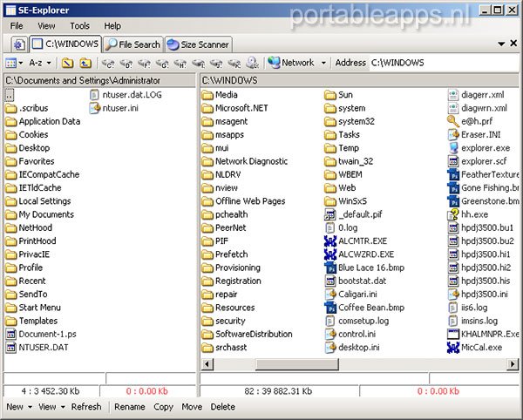Open the File Search tab
This screenshot has width=523, height=420.
click(133, 44)
